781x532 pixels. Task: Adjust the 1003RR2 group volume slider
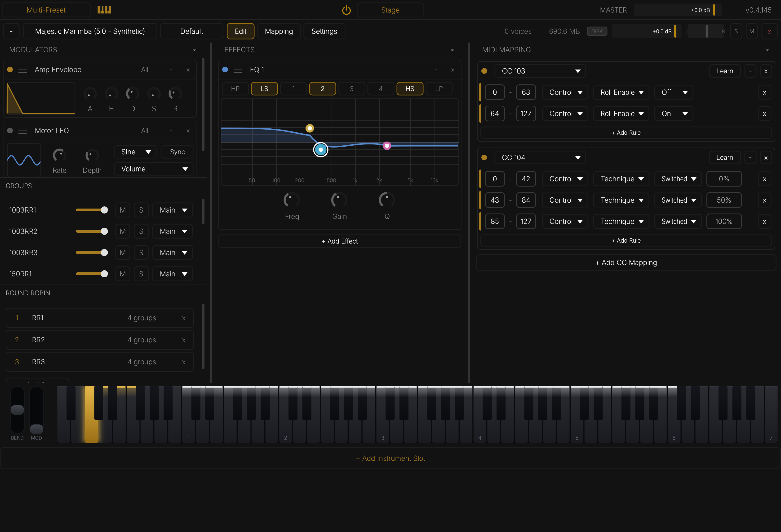(92, 231)
